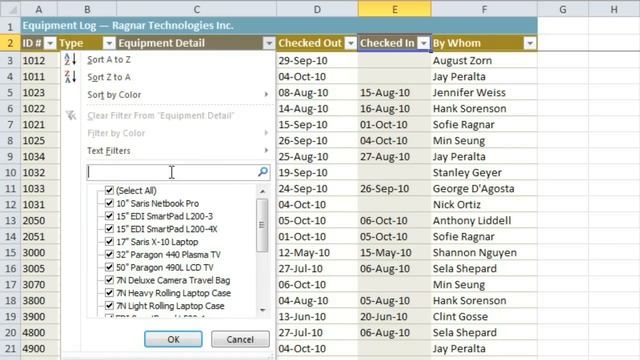This screenshot has height=360, width=640.
Task: Click cell containing Stanley Geyer
Action: 484,173
